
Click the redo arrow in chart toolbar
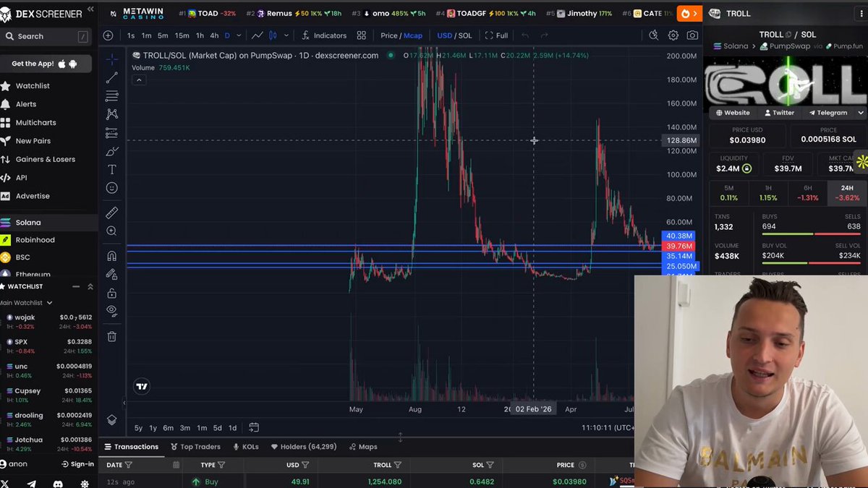click(x=545, y=35)
